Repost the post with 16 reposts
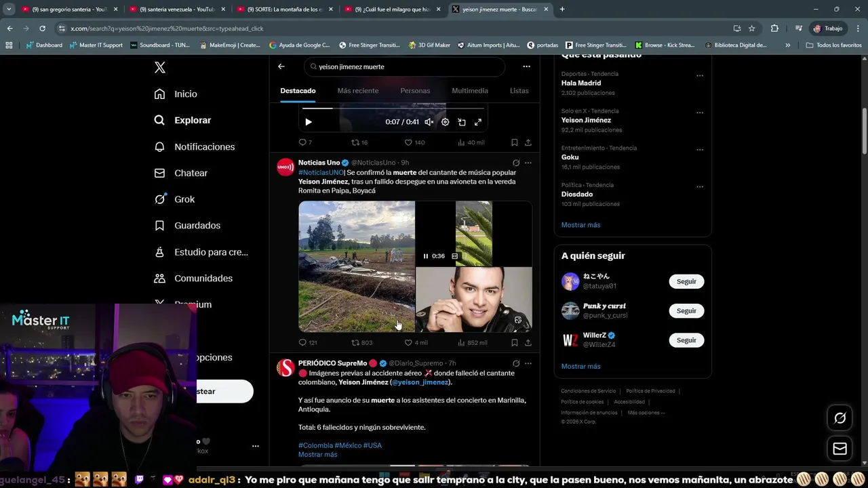The height and width of the screenshot is (488, 868). pos(359,142)
